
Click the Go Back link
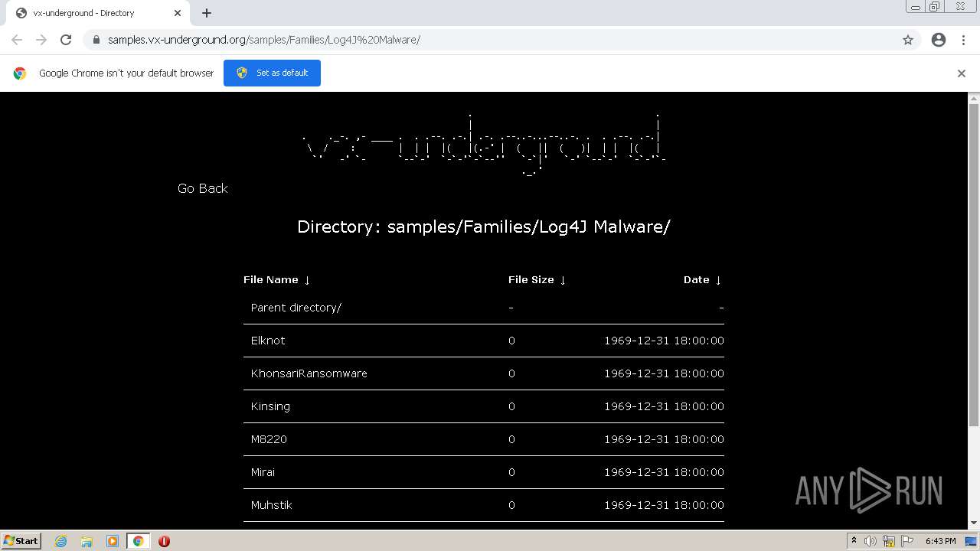[203, 188]
